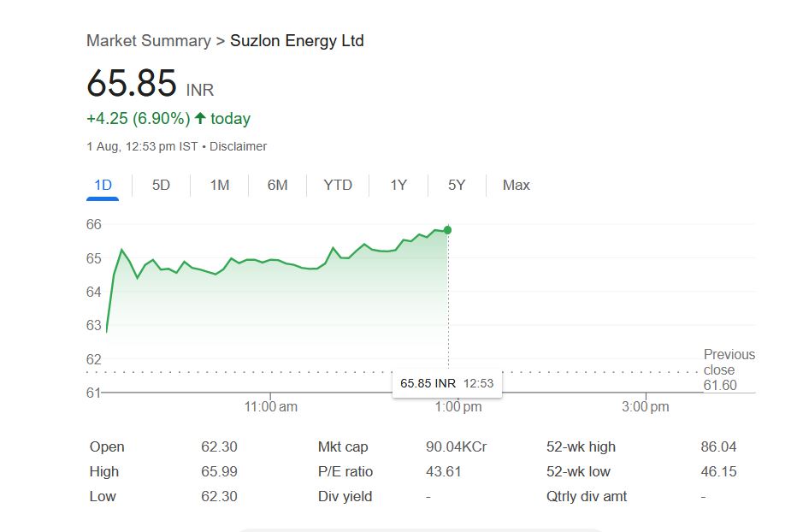Image resolution: width=797 pixels, height=532 pixels.
Task: Click the Suzlon Energy Ltd title
Action: pyautogui.click(x=297, y=41)
